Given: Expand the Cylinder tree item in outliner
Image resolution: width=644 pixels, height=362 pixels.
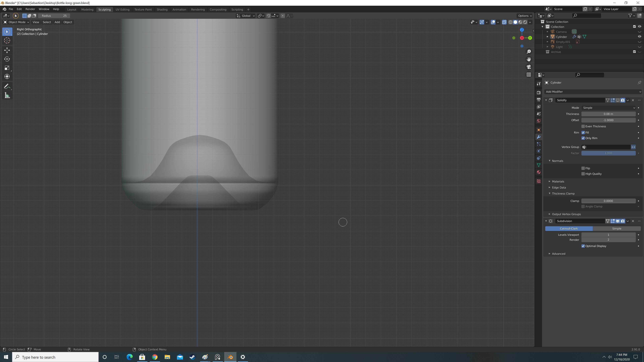Looking at the screenshot, I should point(547,37).
